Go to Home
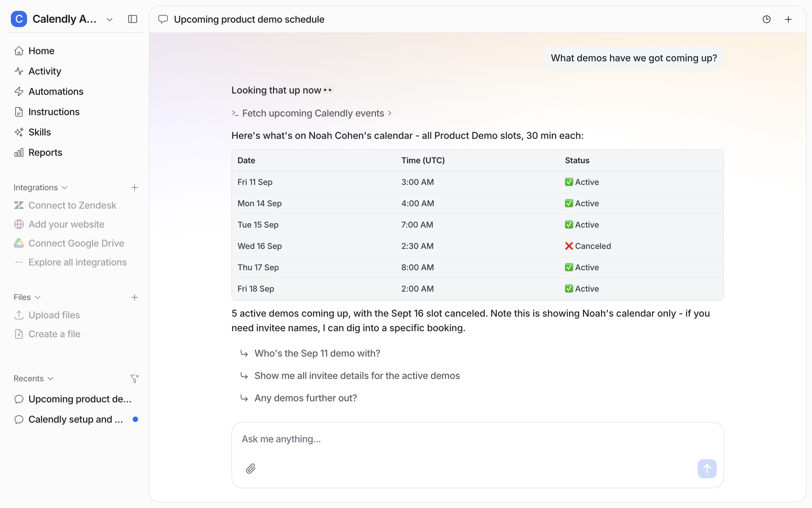 [x=74, y=51]
